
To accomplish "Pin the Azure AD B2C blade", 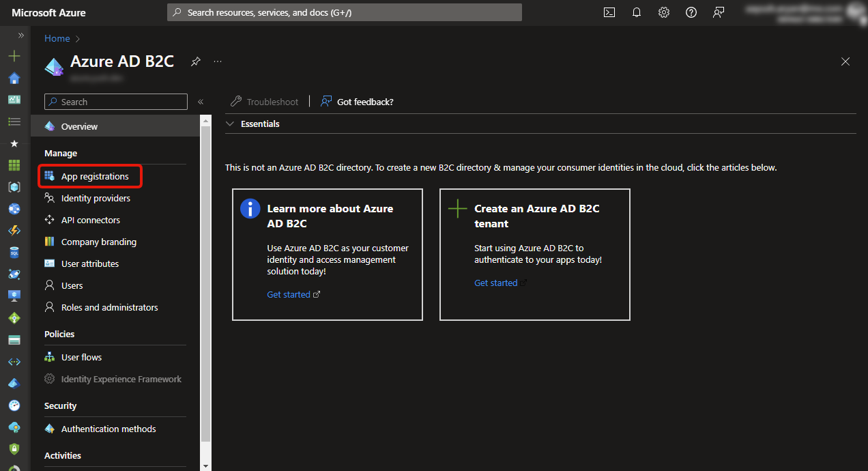I will tap(195, 61).
